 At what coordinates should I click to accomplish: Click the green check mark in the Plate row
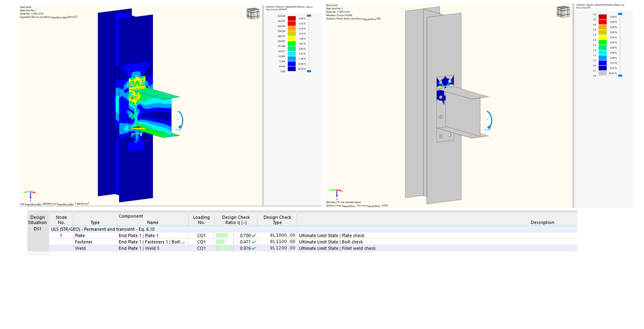[x=254, y=236]
